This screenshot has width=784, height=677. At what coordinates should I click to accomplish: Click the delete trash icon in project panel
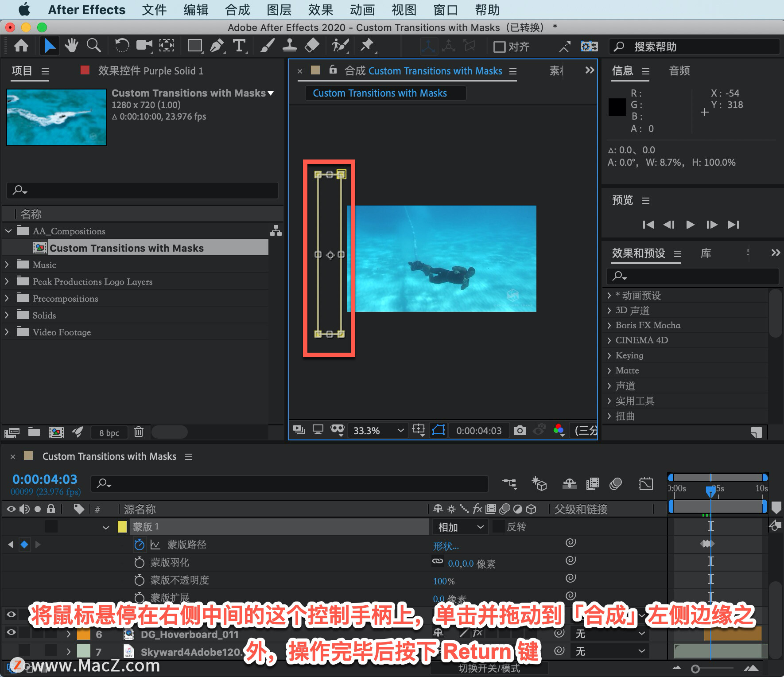tap(139, 432)
